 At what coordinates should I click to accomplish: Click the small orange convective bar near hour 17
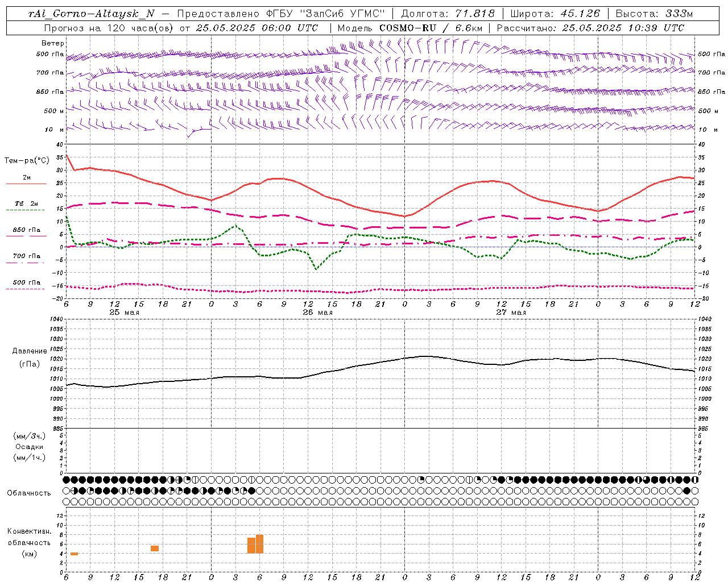[155, 548]
